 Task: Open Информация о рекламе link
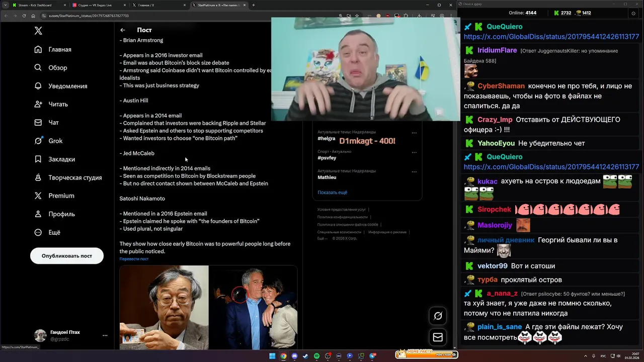coord(387,232)
